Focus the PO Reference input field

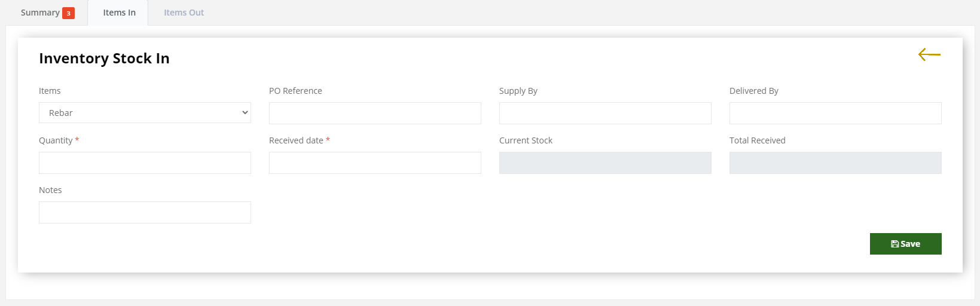375,114
